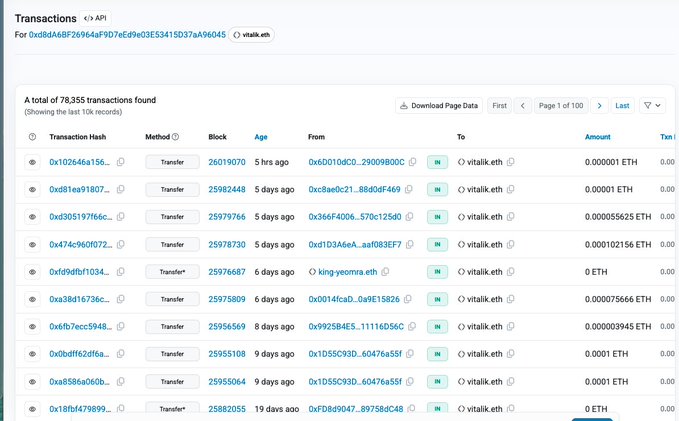Image resolution: width=679 pixels, height=421 pixels.
Task: Click Transfer* method badge for block 25976687
Action: pos(172,272)
